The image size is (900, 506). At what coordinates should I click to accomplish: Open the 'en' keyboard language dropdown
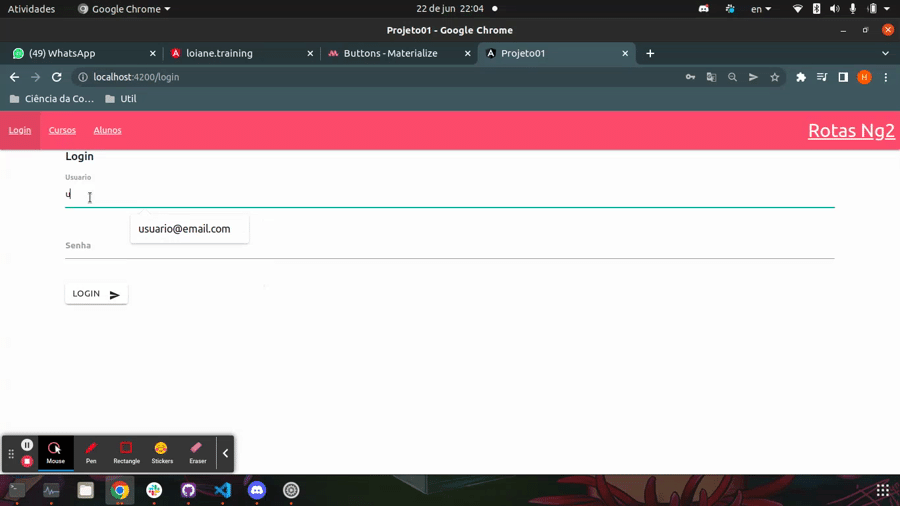pos(761,9)
